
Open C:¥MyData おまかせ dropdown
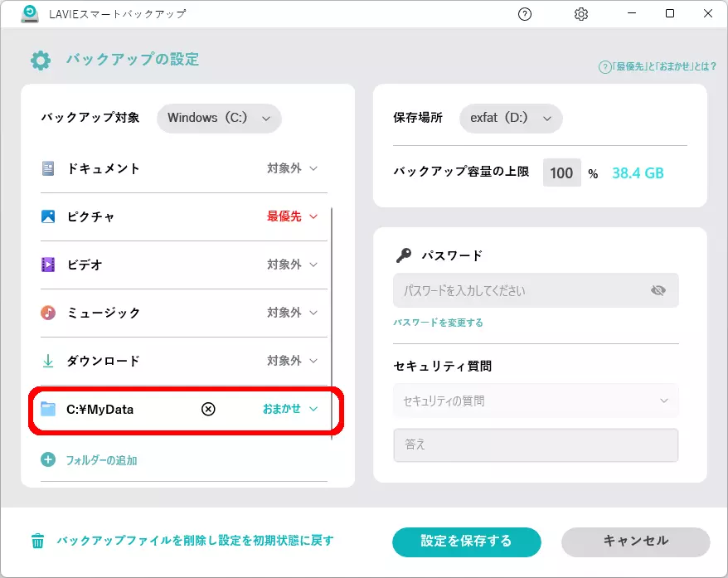coord(290,409)
